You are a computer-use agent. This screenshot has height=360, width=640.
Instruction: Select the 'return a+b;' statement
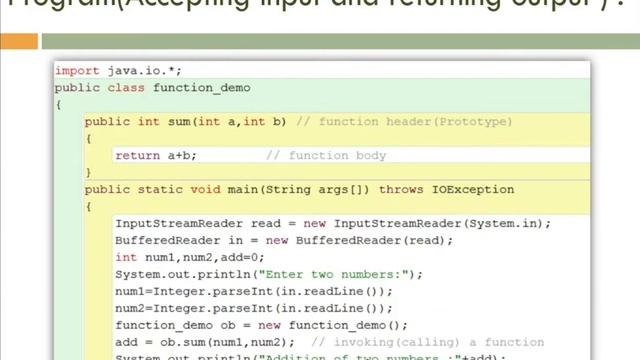[x=156, y=156]
